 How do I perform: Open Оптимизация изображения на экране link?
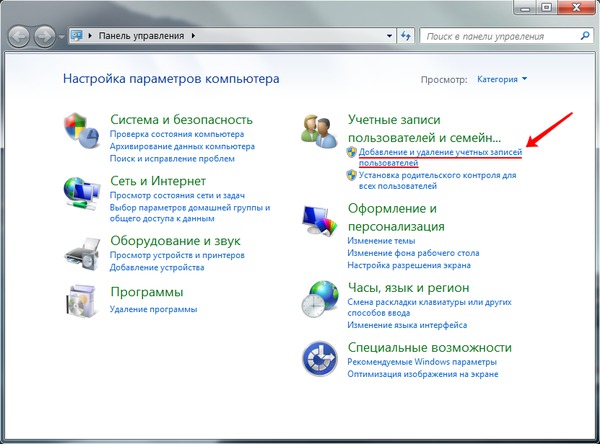pos(423,374)
